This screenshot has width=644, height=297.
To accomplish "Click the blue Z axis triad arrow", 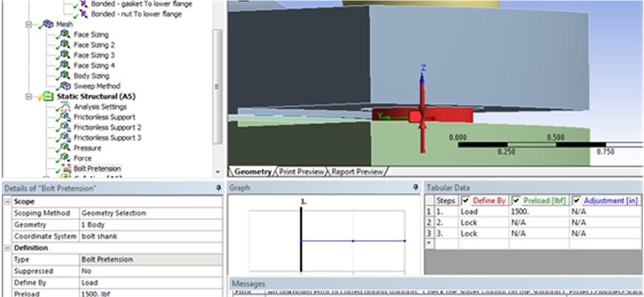I will (x=422, y=76).
